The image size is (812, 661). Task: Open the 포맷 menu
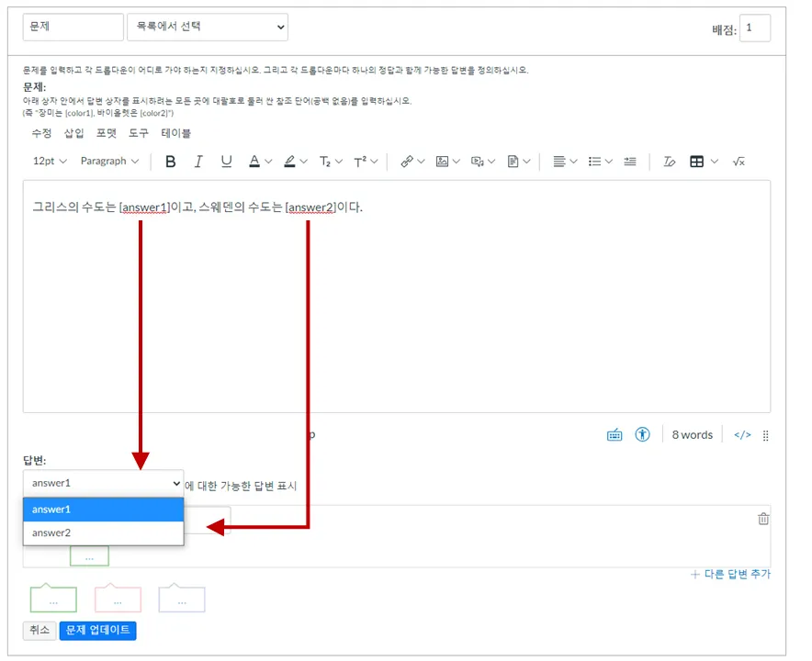tap(107, 133)
